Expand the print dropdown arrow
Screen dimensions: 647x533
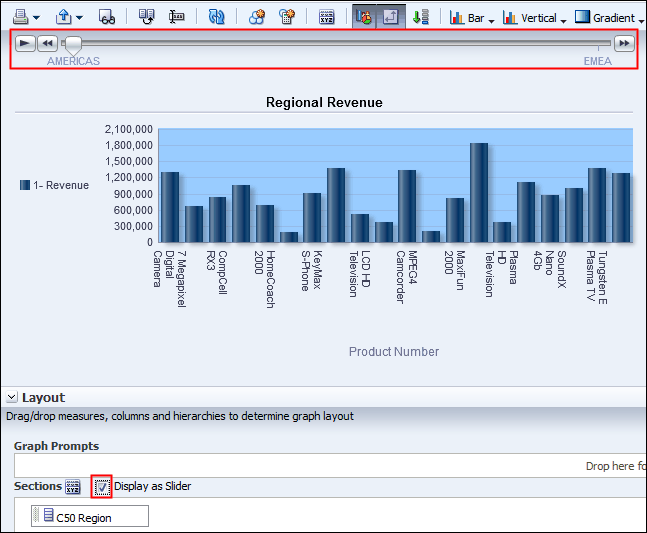tap(37, 18)
